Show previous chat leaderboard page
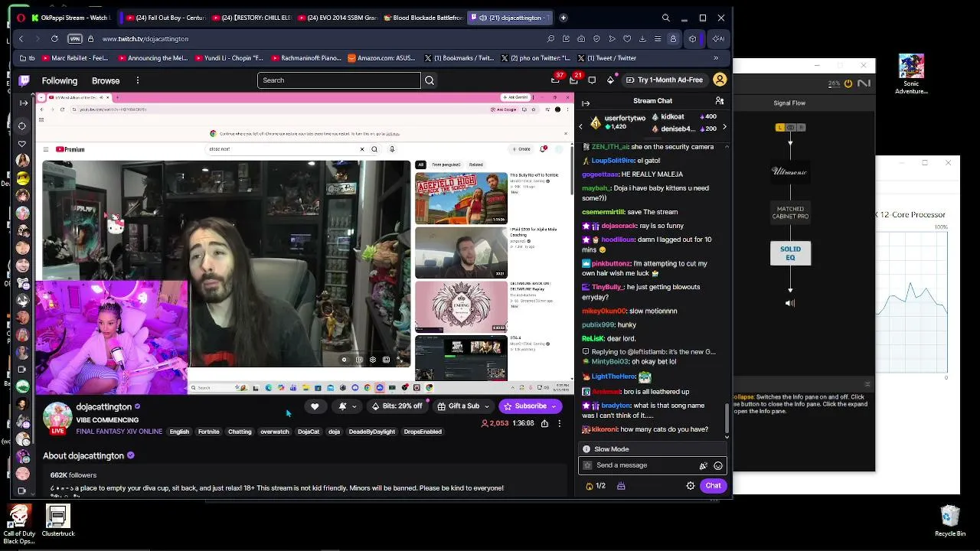The width and height of the screenshot is (980, 551). 580,127
